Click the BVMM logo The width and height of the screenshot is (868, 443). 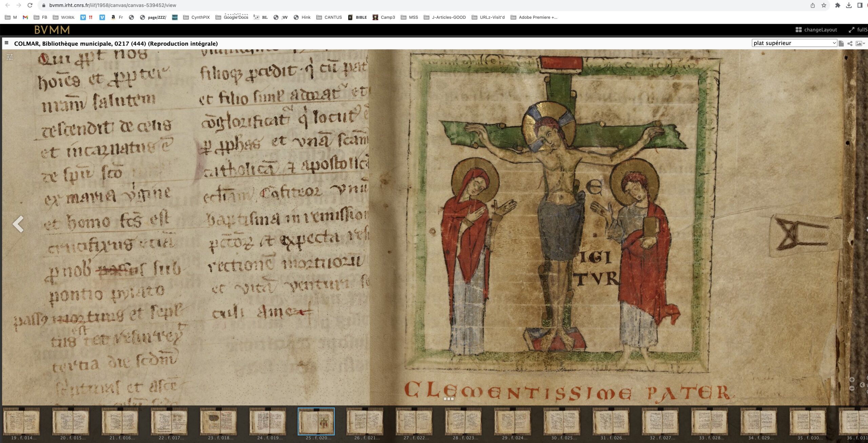[x=52, y=30]
